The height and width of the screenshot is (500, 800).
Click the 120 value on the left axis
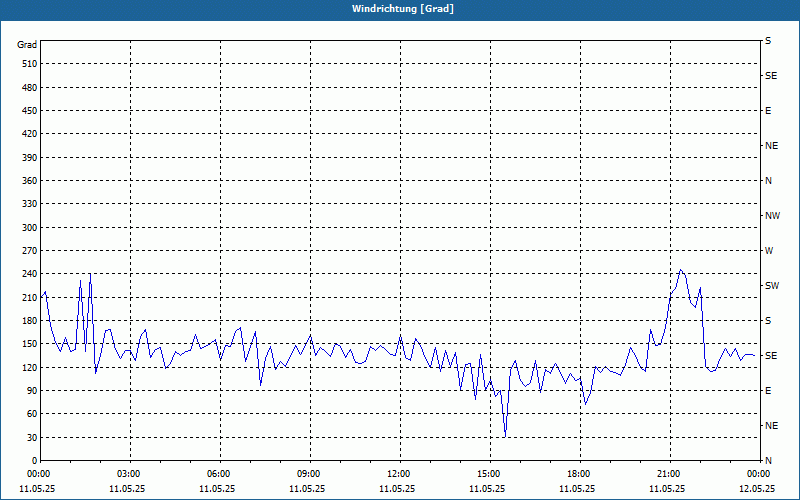coord(30,367)
